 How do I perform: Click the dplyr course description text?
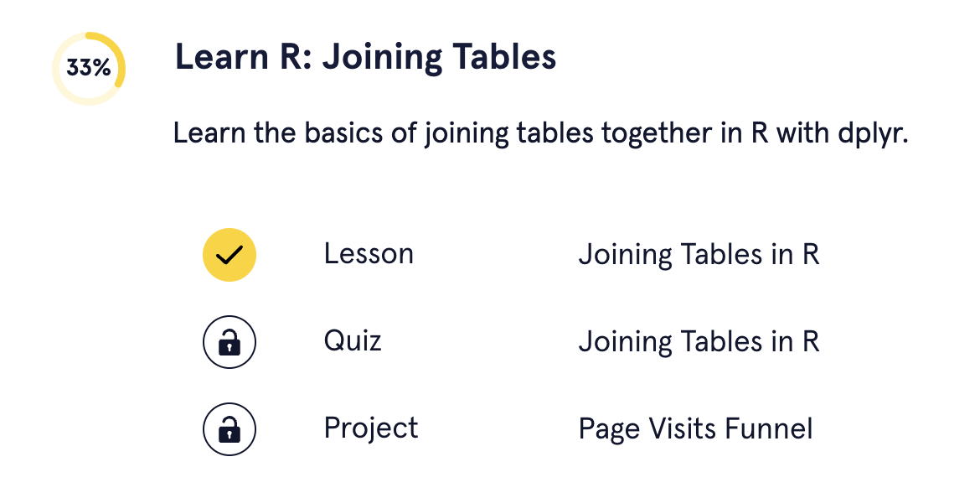pos(540,134)
